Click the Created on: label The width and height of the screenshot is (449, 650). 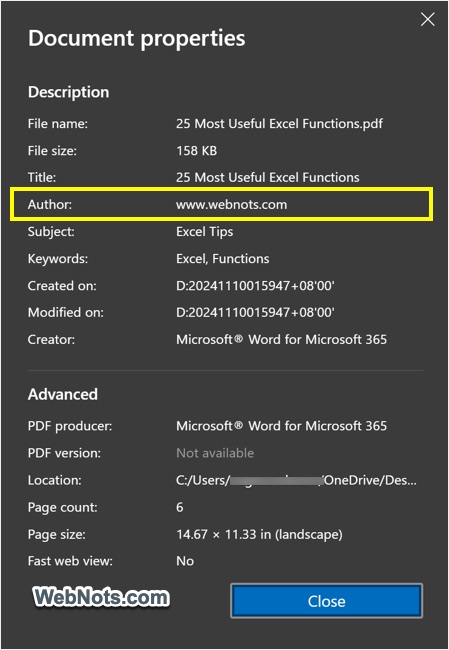click(x=62, y=286)
